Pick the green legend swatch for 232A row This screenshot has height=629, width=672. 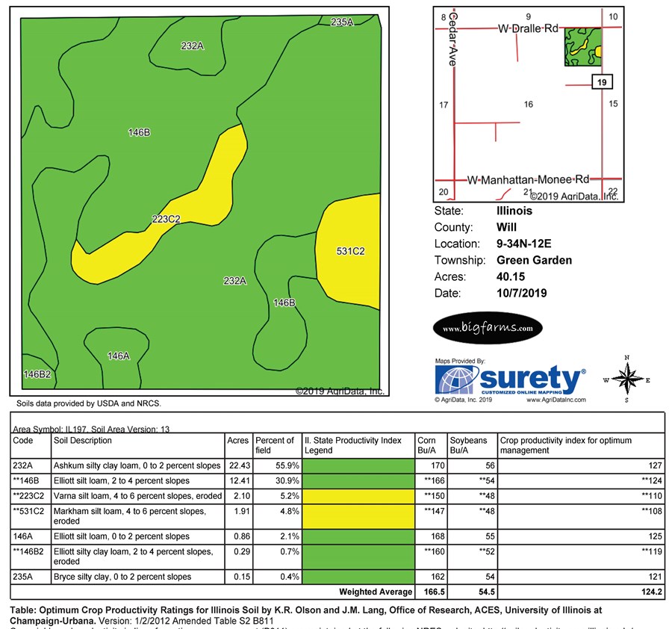click(358, 465)
